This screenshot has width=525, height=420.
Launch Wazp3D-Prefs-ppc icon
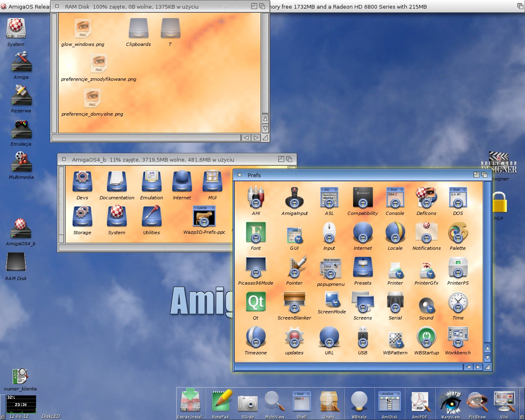[204, 216]
